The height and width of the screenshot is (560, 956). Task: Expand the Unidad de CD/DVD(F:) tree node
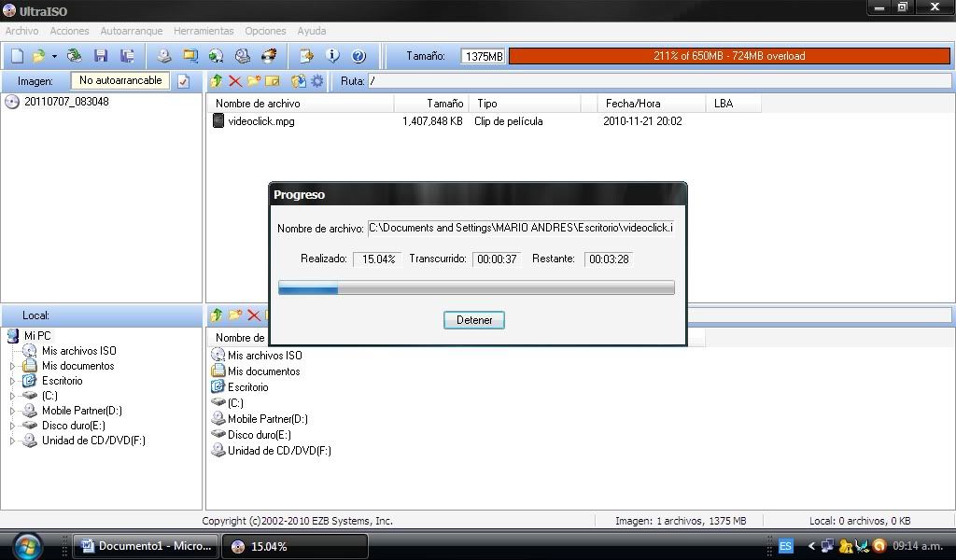coord(12,441)
